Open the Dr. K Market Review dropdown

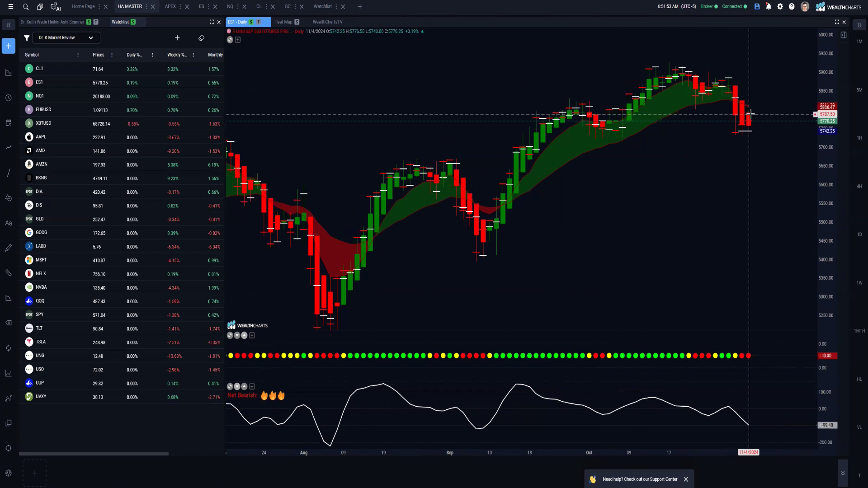tap(66, 38)
